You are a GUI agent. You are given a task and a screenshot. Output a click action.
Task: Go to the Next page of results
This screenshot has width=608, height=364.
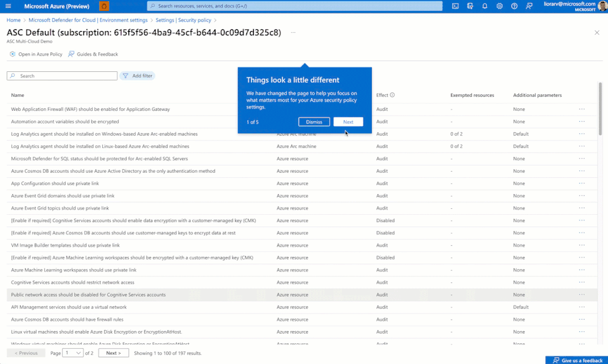coord(114,353)
